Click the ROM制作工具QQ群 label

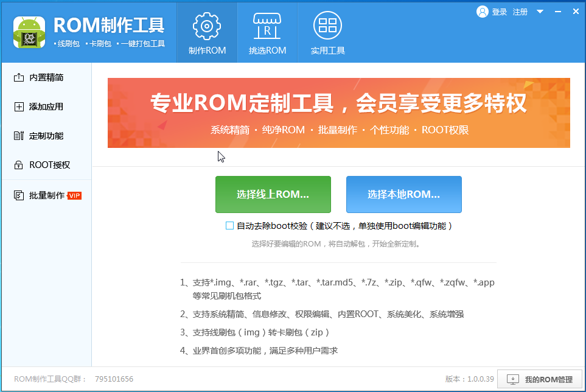coord(50,379)
